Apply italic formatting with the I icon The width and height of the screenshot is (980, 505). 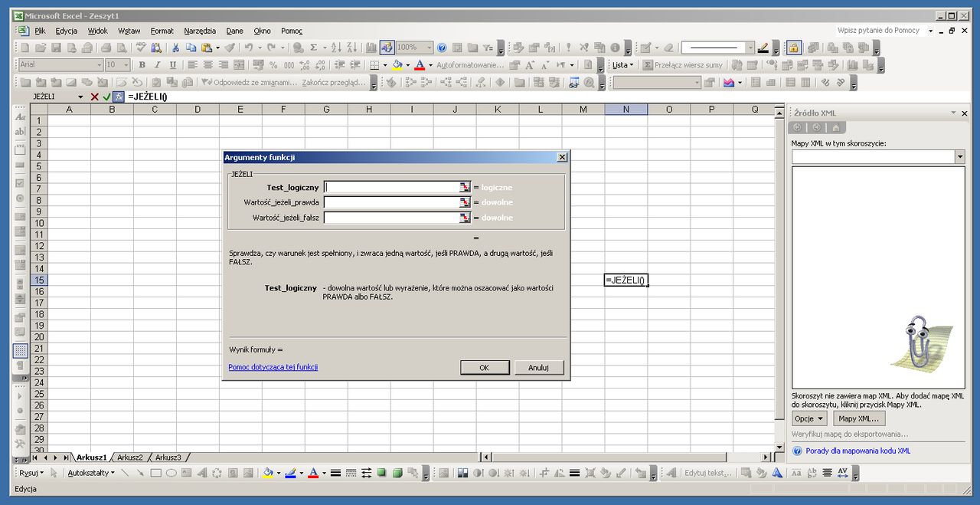pos(157,65)
